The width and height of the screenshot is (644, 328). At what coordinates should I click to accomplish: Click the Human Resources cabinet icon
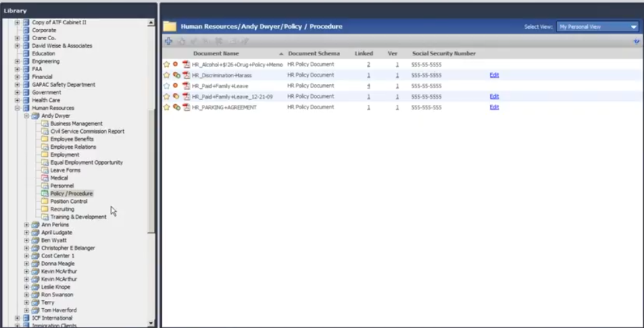26,108
